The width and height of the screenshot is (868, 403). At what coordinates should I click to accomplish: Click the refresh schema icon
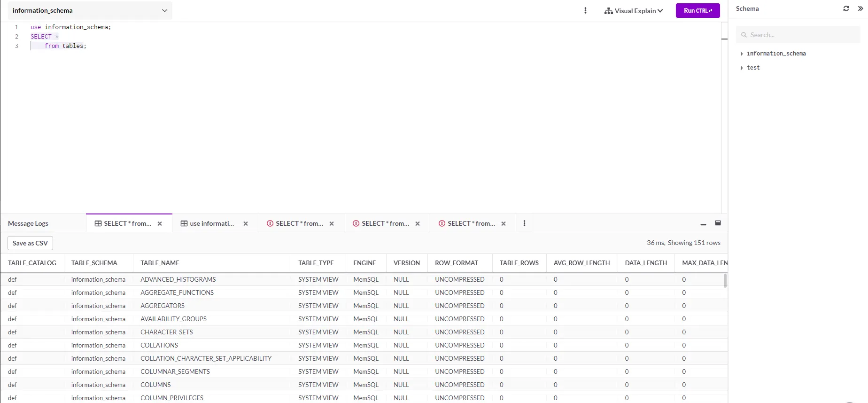pos(846,8)
